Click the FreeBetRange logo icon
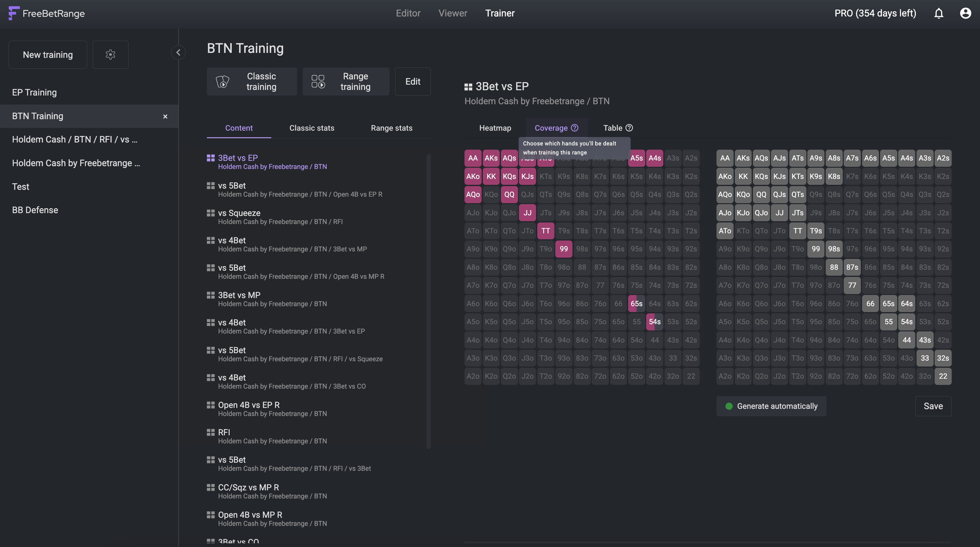 pyautogui.click(x=13, y=13)
